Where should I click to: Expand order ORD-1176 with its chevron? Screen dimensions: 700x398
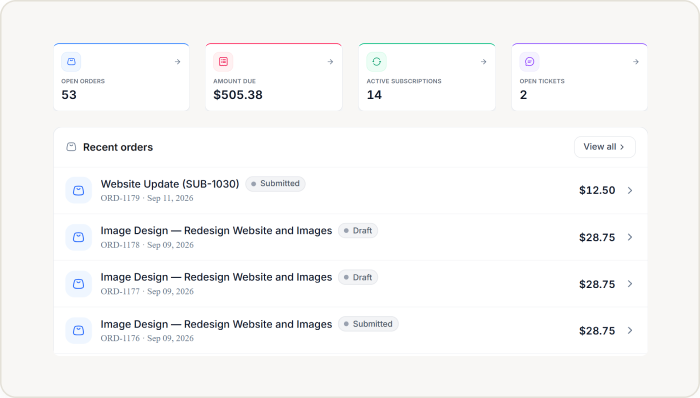pyautogui.click(x=630, y=331)
